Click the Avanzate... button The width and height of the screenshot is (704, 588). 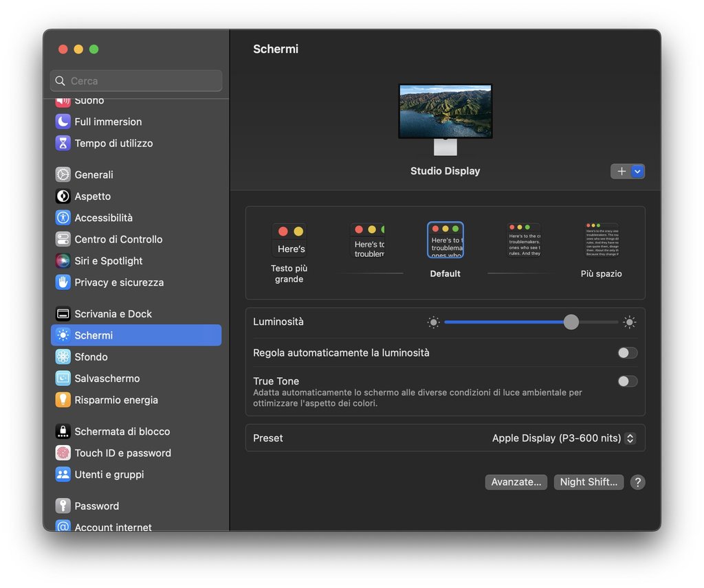[x=516, y=482]
